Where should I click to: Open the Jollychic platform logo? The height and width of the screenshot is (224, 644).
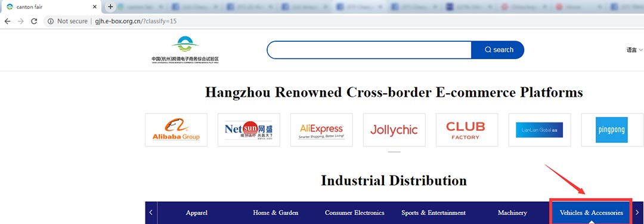(x=394, y=130)
